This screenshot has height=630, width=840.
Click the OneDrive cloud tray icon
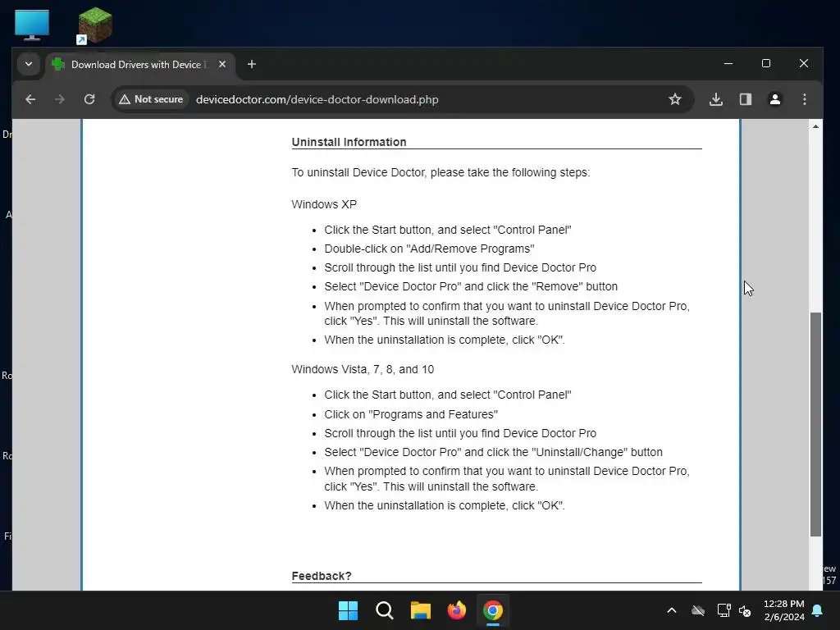(x=697, y=610)
